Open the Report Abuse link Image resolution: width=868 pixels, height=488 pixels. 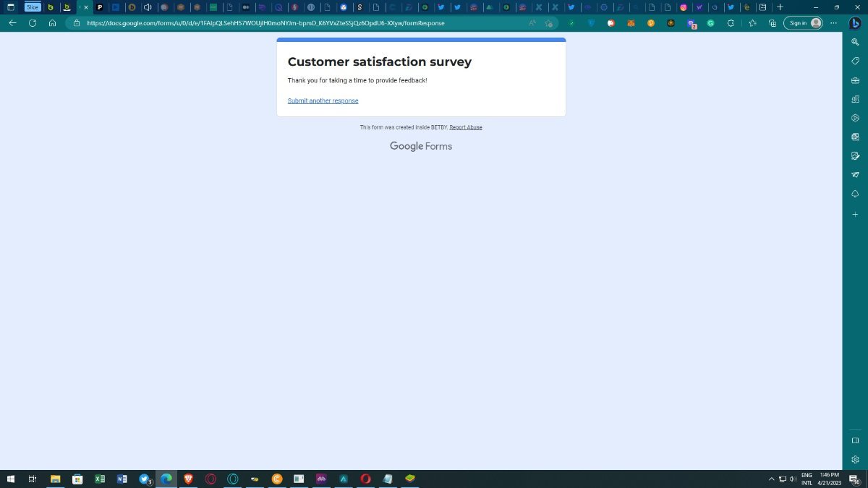click(465, 127)
